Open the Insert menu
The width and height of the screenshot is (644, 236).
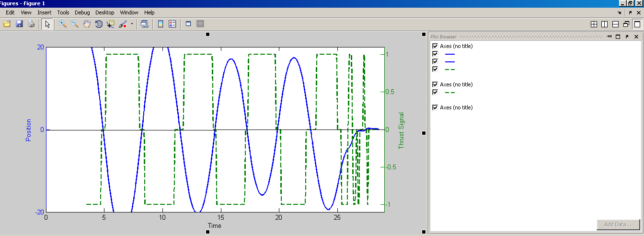click(45, 12)
